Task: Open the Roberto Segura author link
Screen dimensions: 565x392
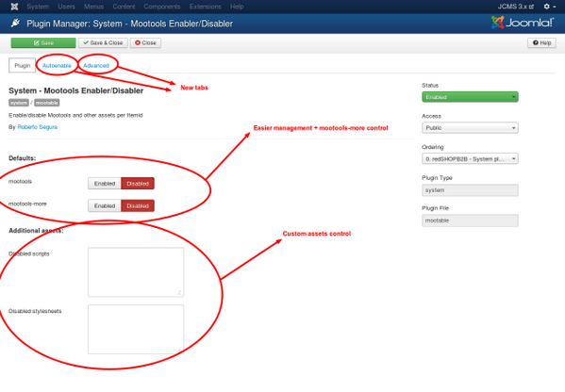Action: 37,127
